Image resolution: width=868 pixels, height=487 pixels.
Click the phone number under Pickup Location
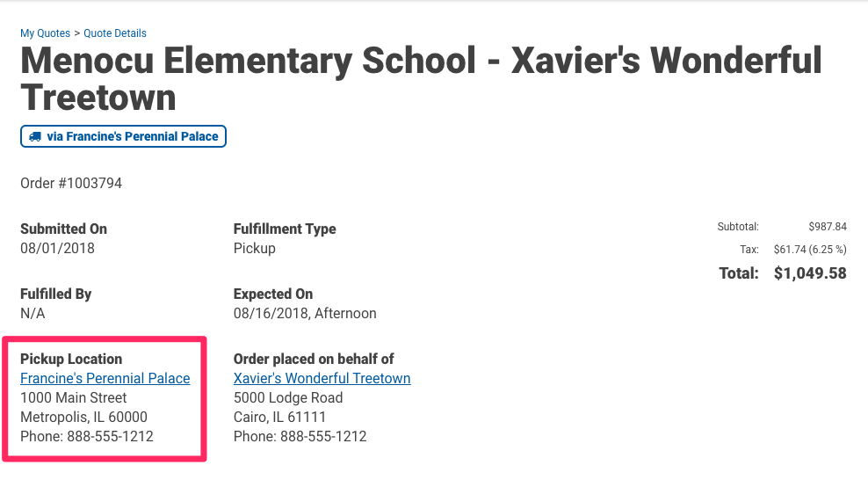pos(87,437)
